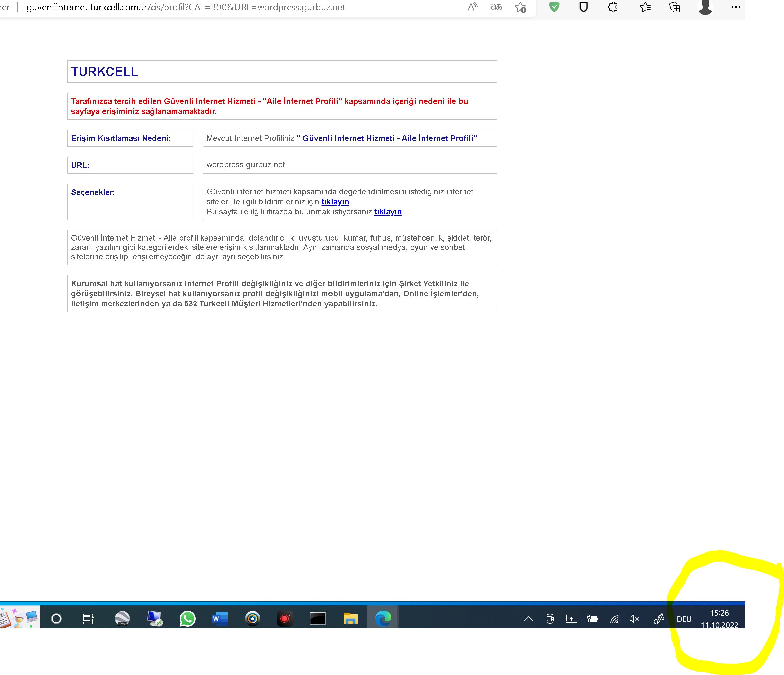784x675 pixels.
Task: Open the Translate page icon
Action: point(496,7)
